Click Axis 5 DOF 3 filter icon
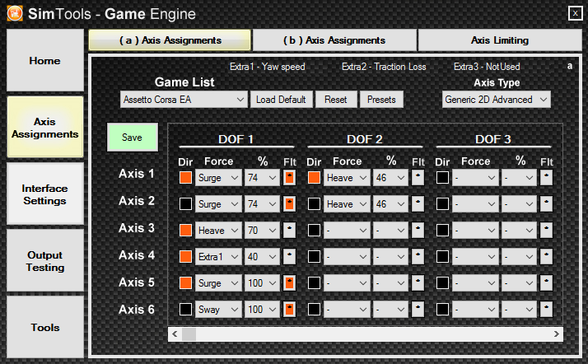The height and width of the screenshot is (364, 588). (546, 283)
